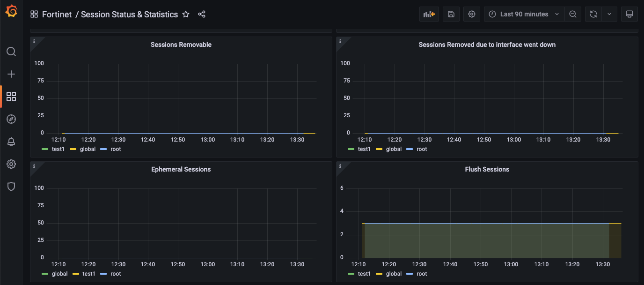The image size is (644, 285).
Task: Open the Dashboards grid icon in sidebar
Action: point(11,97)
